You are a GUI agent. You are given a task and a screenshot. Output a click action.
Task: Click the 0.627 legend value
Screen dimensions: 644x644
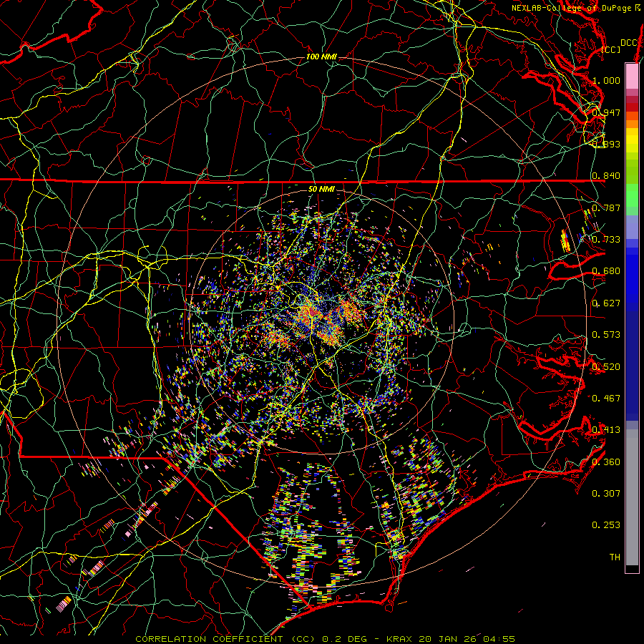pos(606,303)
